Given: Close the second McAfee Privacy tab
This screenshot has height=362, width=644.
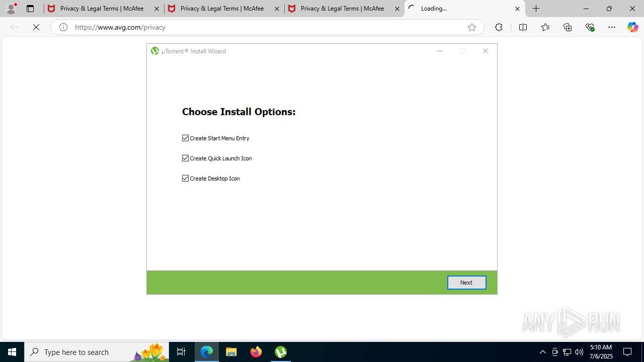Looking at the screenshot, I should coord(277,9).
